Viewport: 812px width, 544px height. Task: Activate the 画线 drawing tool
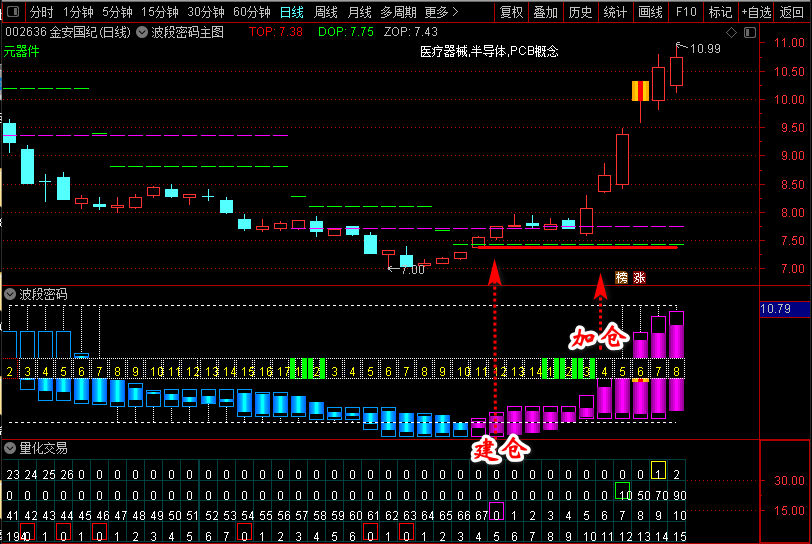click(x=650, y=12)
